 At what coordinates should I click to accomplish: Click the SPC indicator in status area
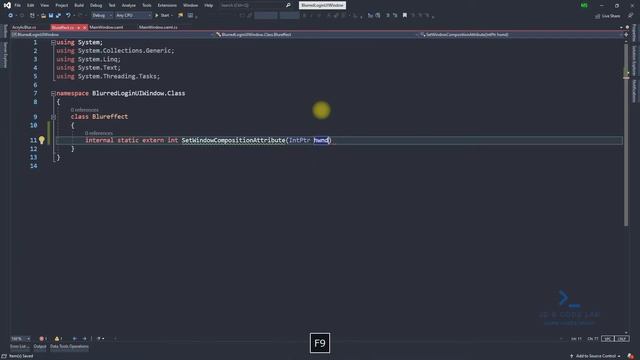click(607, 339)
